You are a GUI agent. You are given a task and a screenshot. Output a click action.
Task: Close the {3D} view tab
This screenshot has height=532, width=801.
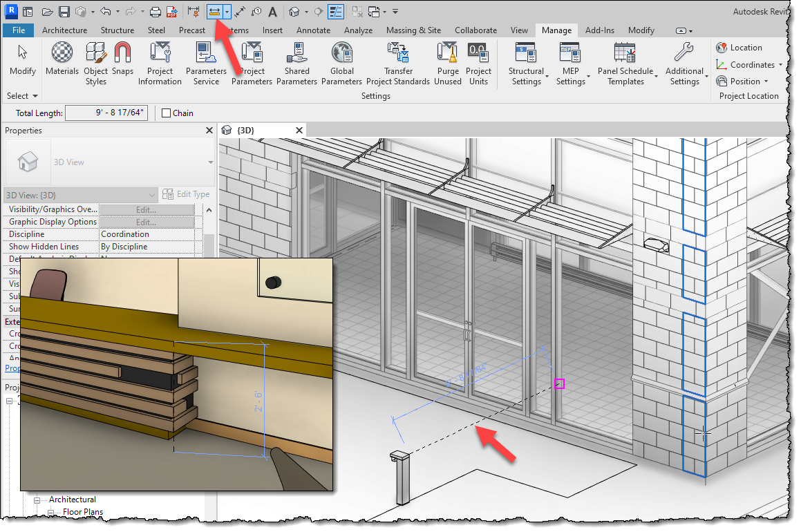point(299,130)
